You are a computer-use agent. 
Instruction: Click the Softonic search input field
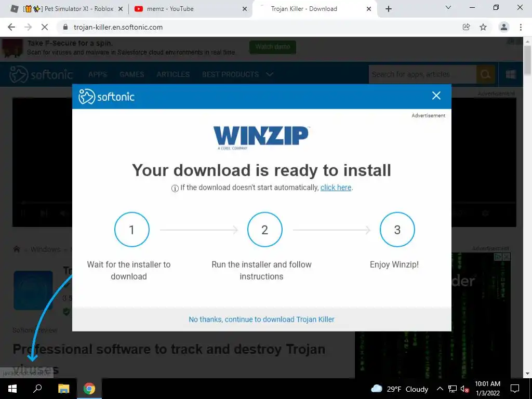tap(422, 74)
